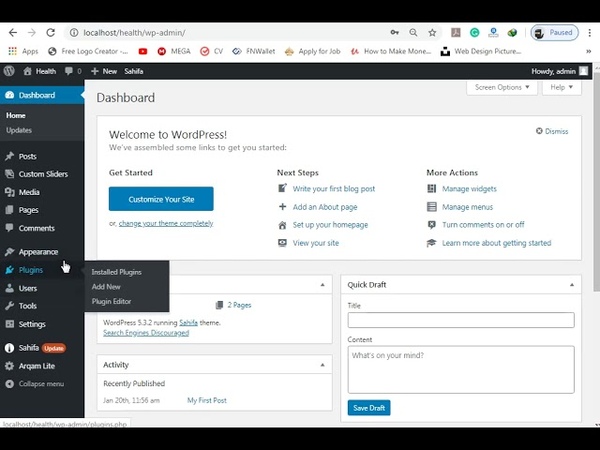600x450 pixels.
Task: Click the Media icon in sidebar
Action: click(10, 192)
